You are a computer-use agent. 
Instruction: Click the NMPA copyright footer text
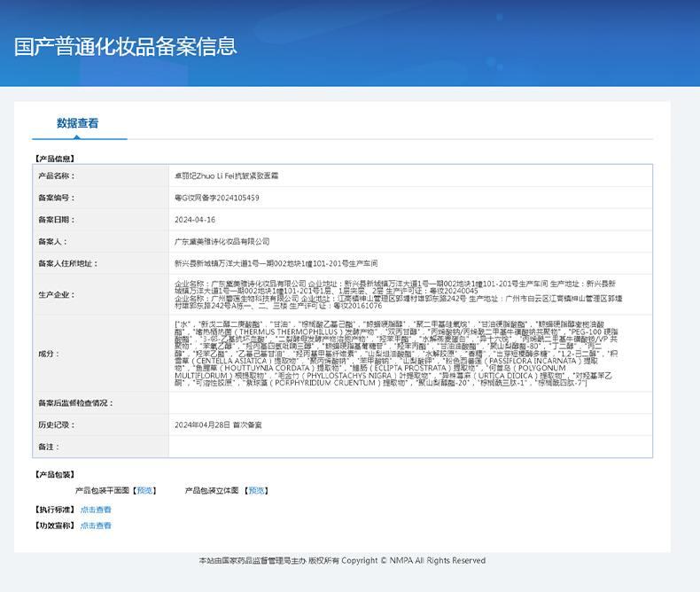342,561
